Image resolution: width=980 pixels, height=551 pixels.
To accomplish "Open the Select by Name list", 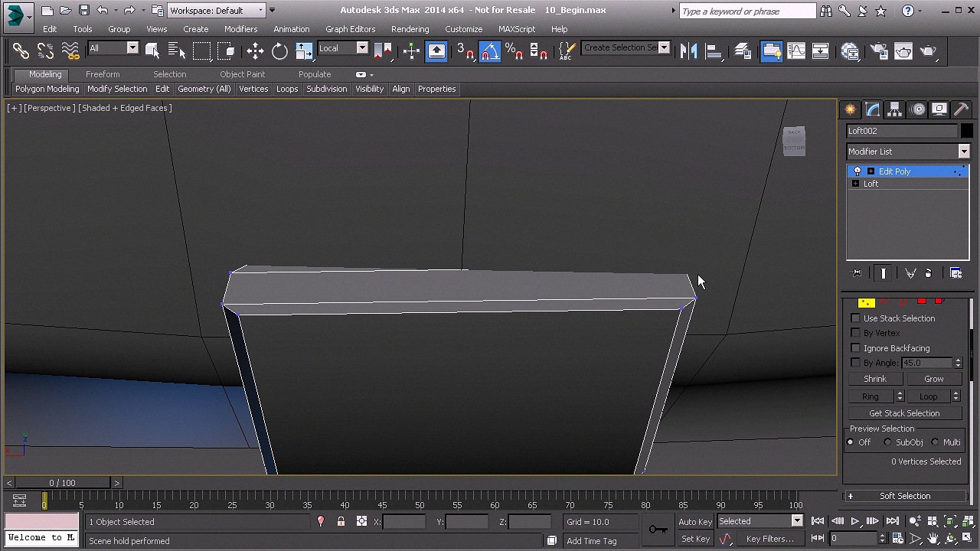I will coord(177,51).
